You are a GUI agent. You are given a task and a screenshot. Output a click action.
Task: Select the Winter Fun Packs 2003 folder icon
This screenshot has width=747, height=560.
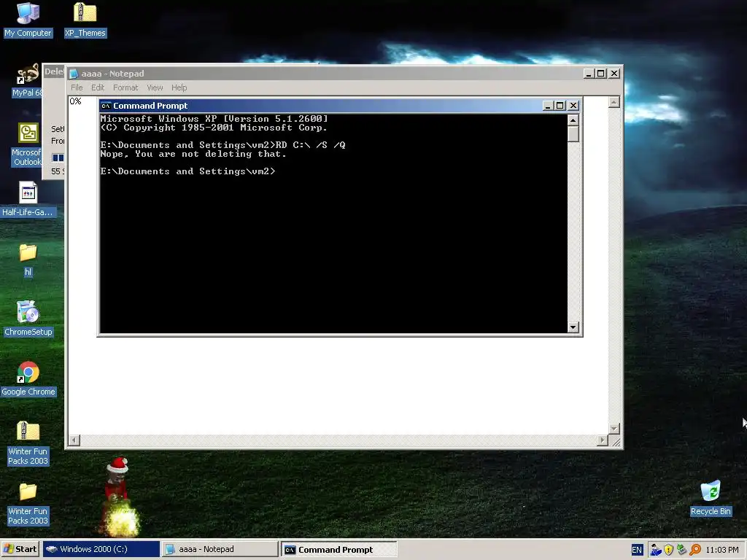28,503
